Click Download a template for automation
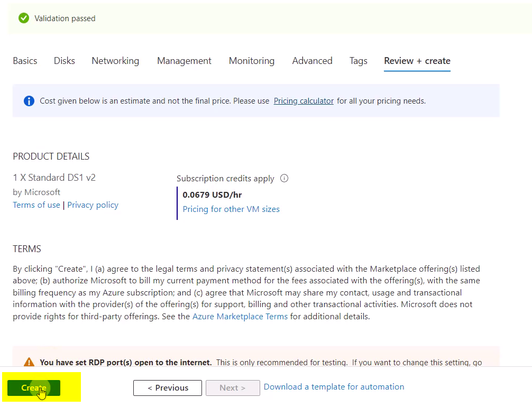The width and height of the screenshot is (532, 407). 334,387
